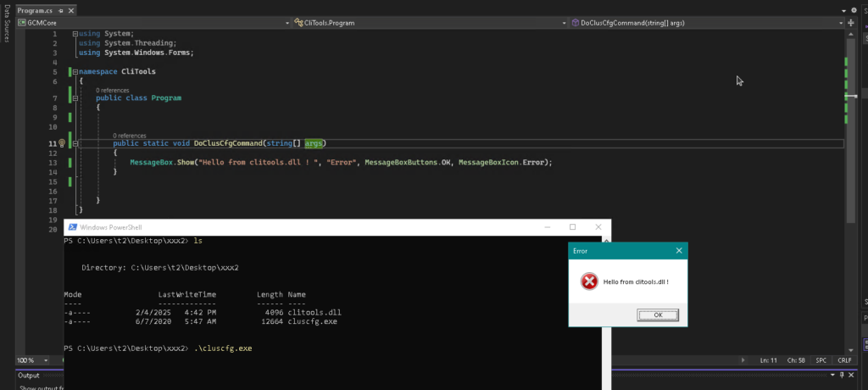Image resolution: width=868 pixels, height=390 pixels.
Task: Click the PowerShell icon in the window title bar
Action: (x=72, y=227)
